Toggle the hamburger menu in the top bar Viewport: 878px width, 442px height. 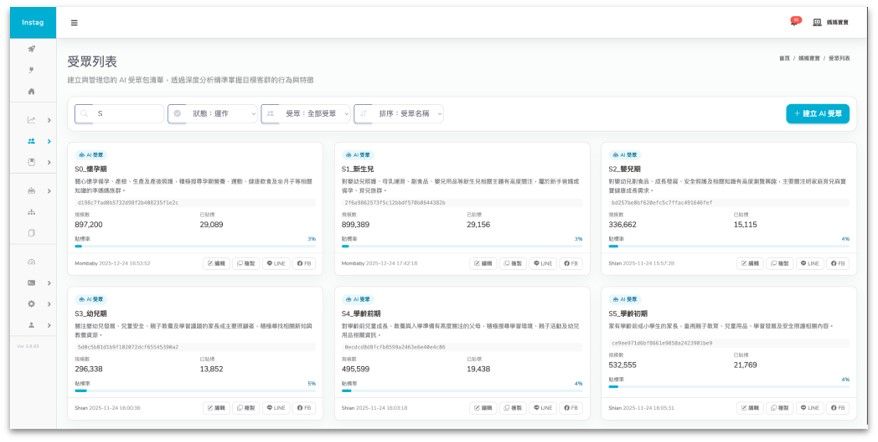pos(74,23)
